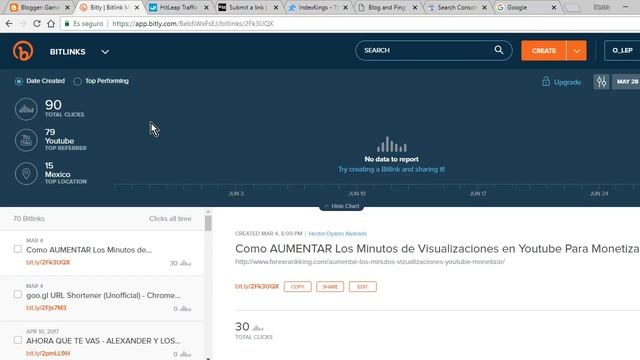This screenshot has width=640, height=360.
Task: Open the MAY 28 date range selector
Action: pos(627,82)
